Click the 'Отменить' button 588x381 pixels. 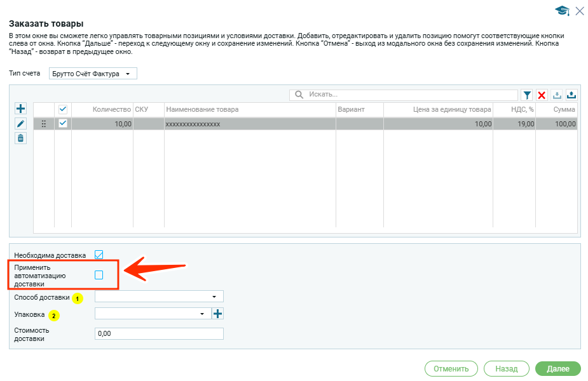(451, 368)
